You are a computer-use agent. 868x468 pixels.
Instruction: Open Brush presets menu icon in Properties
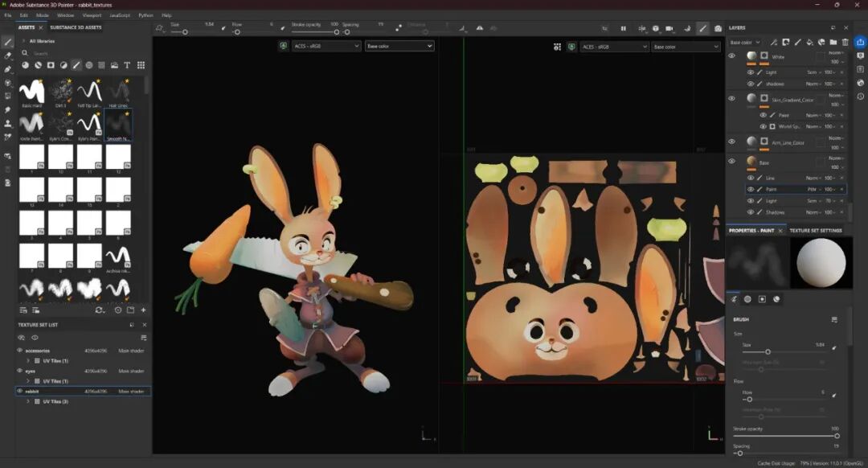(x=834, y=319)
